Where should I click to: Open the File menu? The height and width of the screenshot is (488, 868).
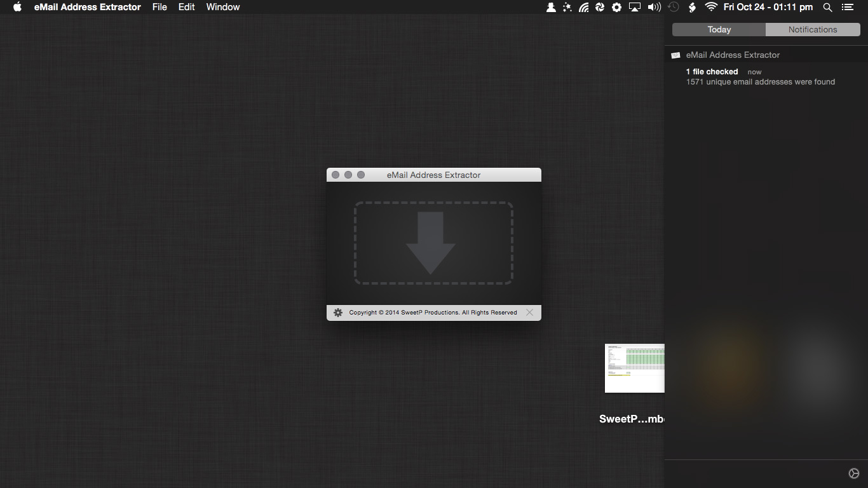pos(159,7)
